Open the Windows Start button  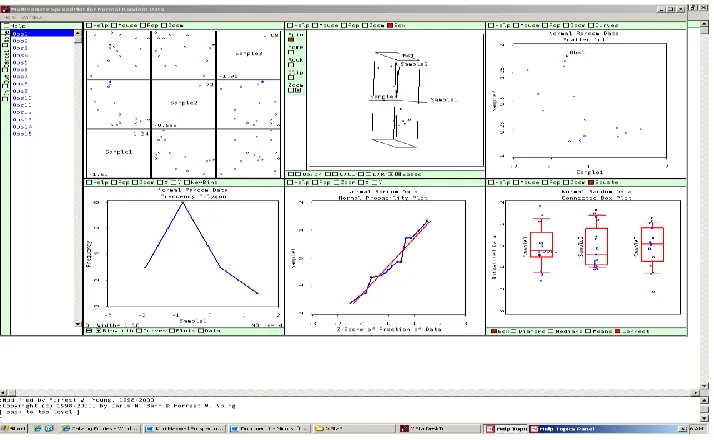point(14,429)
